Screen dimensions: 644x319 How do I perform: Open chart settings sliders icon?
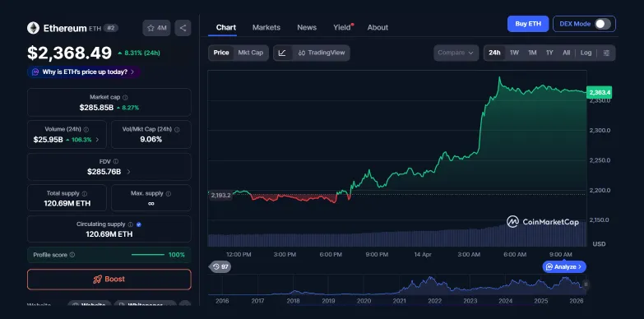pyautogui.click(x=606, y=53)
